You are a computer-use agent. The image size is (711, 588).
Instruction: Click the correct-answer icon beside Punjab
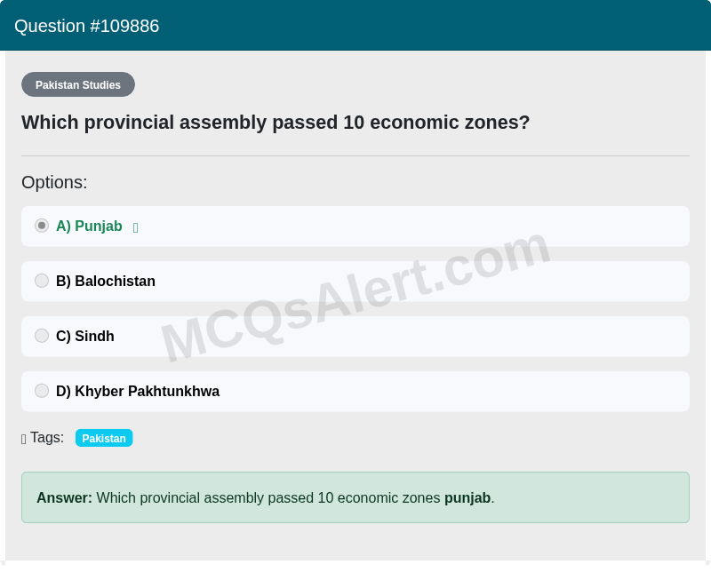click(x=135, y=227)
